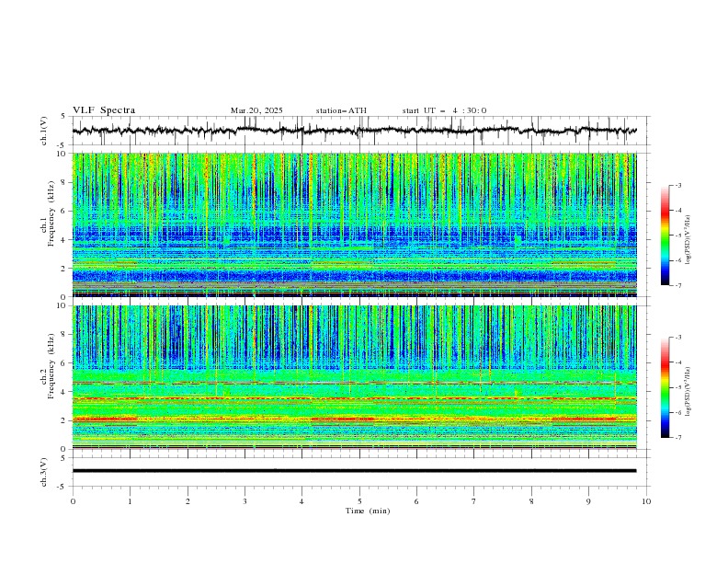Click the ch.1 voltage waveform trace
The width and height of the screenshot is (728, 563).
[354, 131]
